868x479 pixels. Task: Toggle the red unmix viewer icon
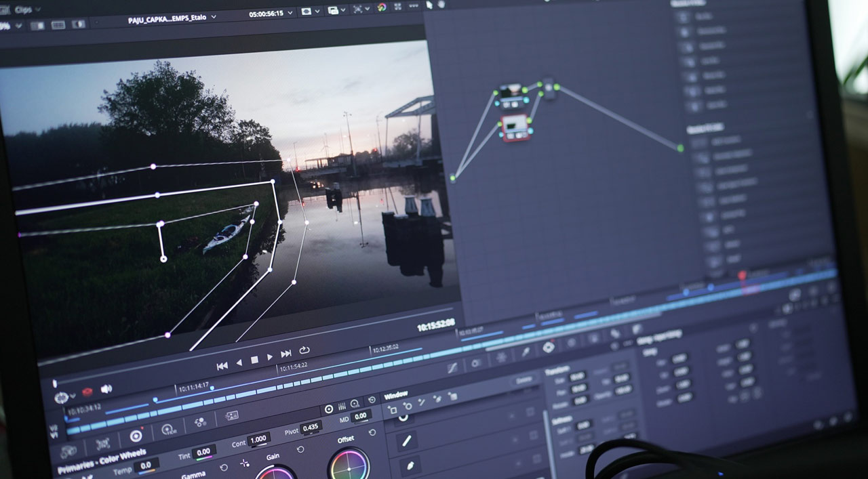87,392
